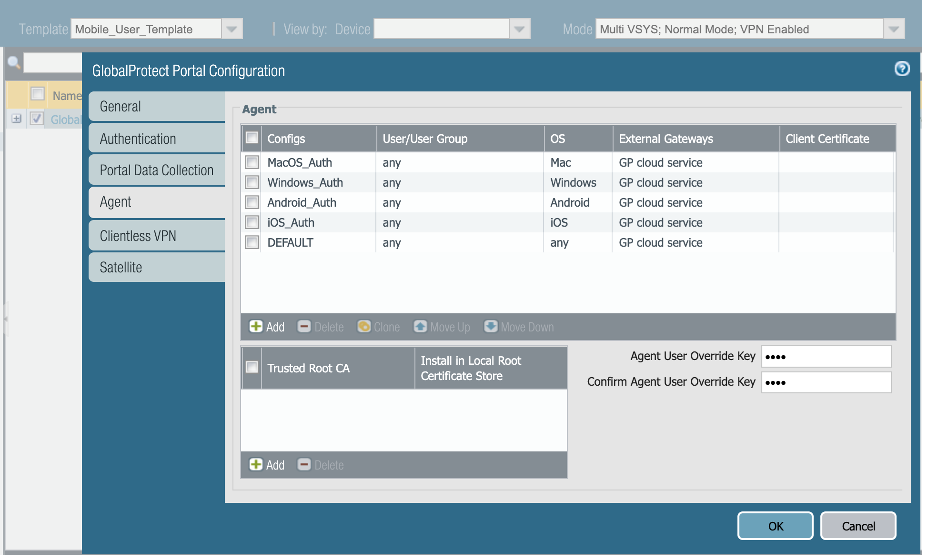Expand the GlobalProtect tree row plus icon
927x560 pixels.
pyautogui.click(x=17, y=119)
